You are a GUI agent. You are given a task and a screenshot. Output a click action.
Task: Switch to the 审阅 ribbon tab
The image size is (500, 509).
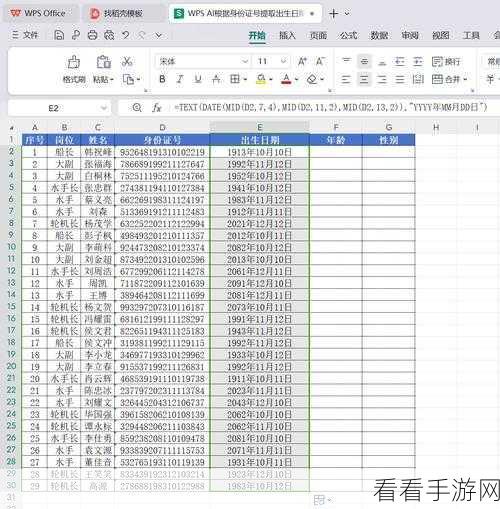pos(410,35)
